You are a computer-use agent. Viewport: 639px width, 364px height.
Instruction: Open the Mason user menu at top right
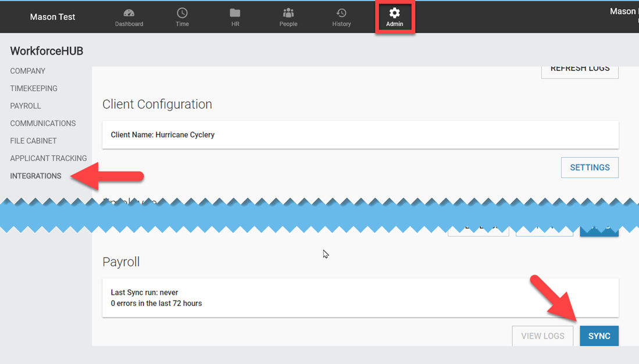[623, 12]
